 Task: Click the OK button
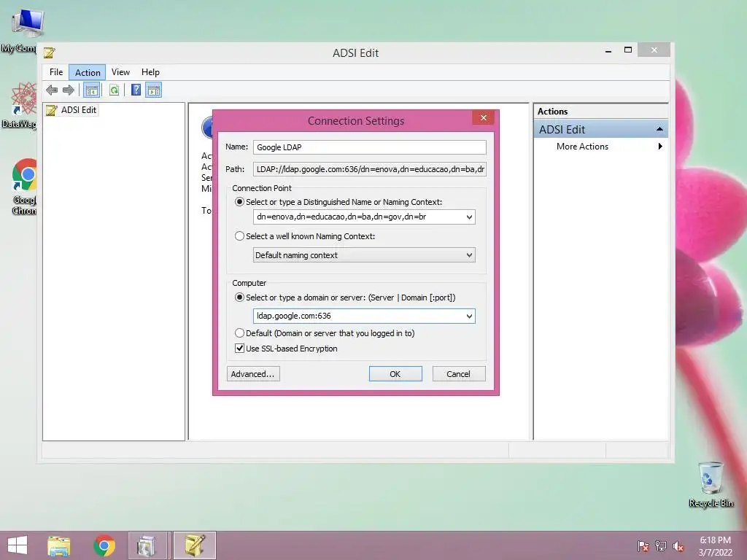pyautogui.click(x=395, y=374)
